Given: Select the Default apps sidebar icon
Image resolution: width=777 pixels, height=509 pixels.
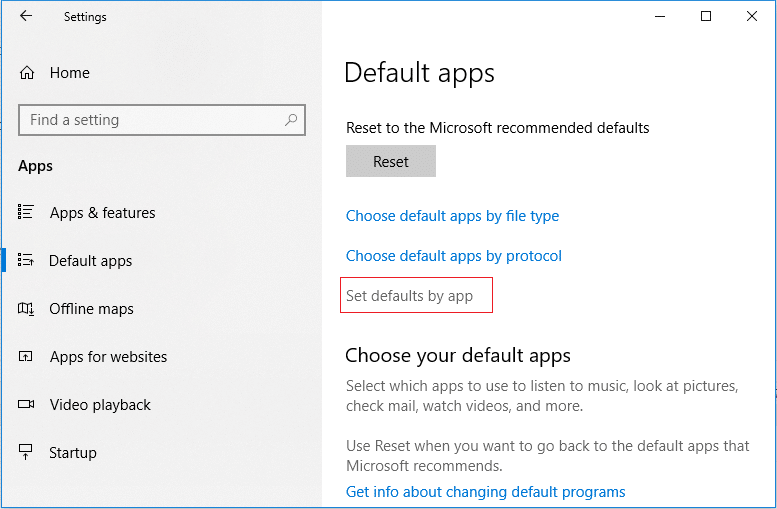Looking at the screenshot, I should [26, 261].
